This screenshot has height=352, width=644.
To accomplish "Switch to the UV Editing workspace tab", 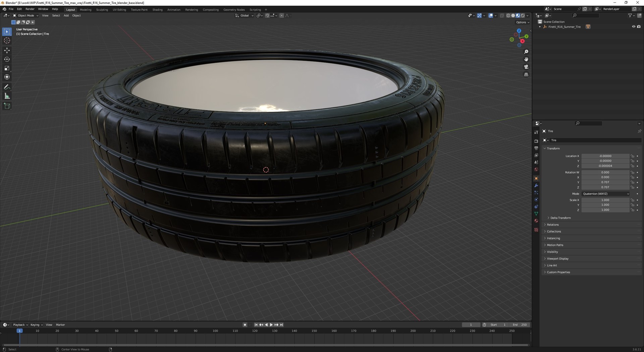I will coord(119,10).
